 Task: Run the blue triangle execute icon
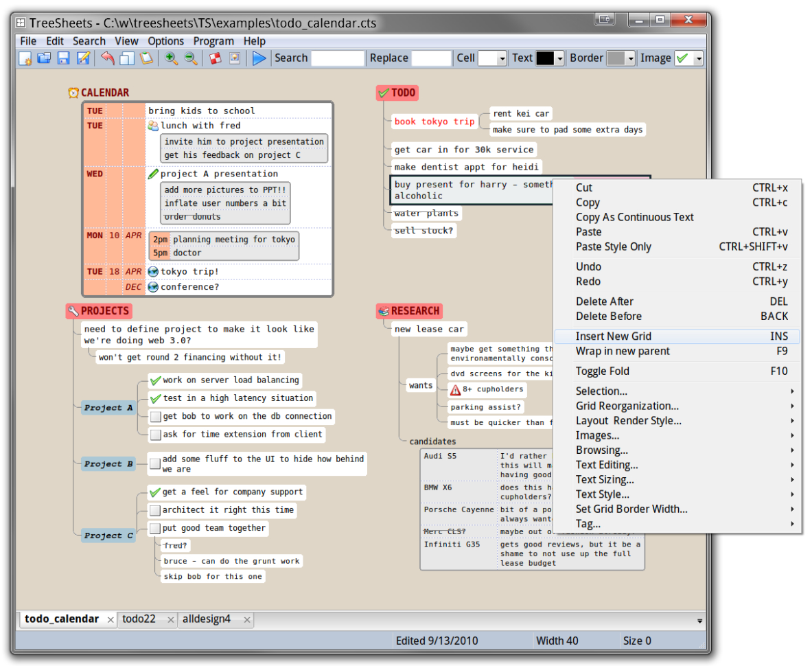point(259,58)
